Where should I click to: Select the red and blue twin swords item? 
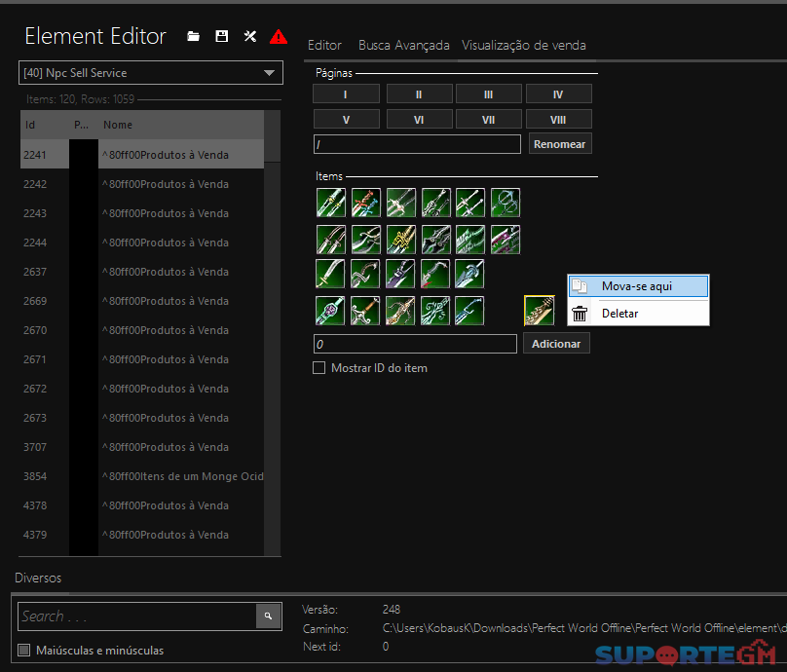pos(366,203)
